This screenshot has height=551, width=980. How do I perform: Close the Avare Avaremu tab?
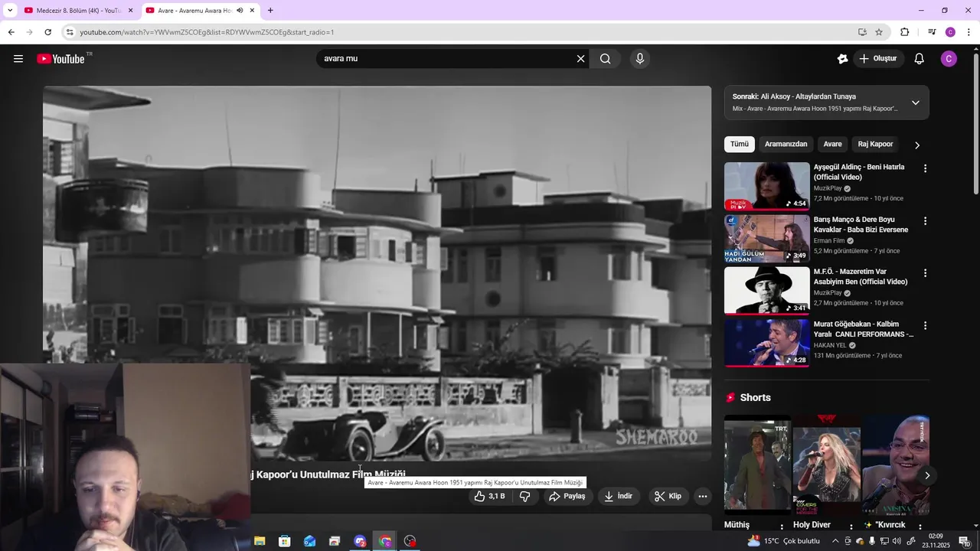pyautogui.click(x=252, y=11)
